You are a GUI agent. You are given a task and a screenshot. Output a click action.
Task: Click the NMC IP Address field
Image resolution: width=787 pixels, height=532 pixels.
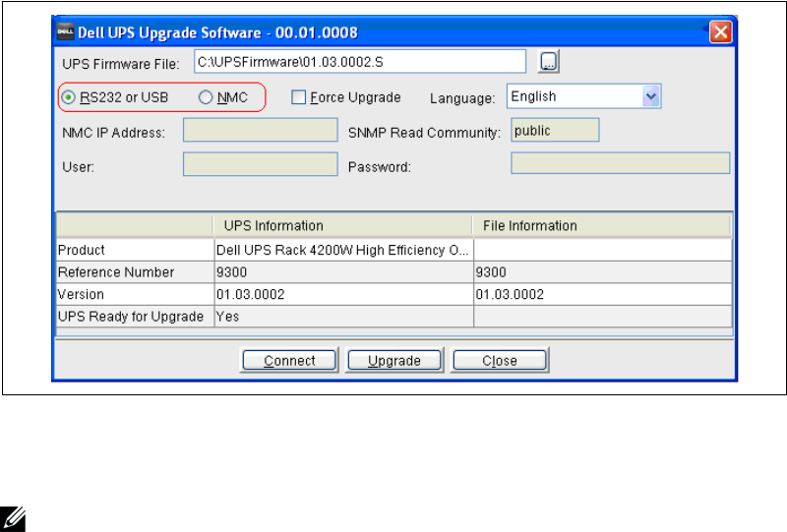260,130
